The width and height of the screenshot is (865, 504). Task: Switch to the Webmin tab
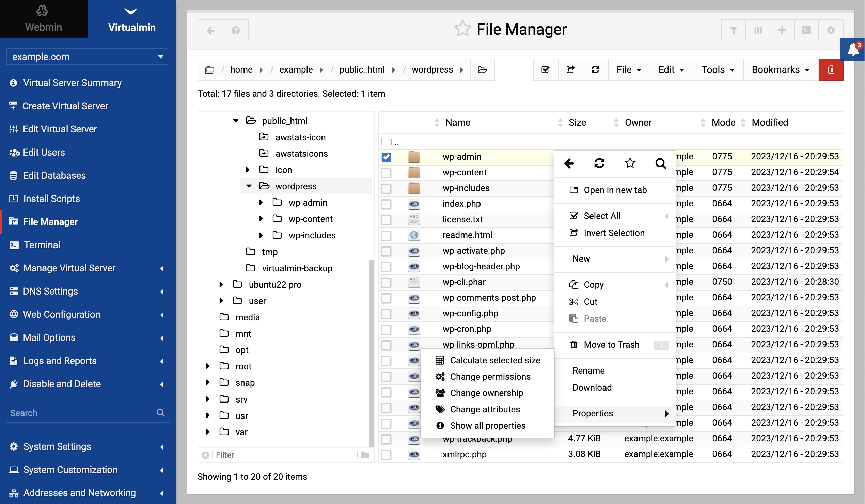[44, 19]
